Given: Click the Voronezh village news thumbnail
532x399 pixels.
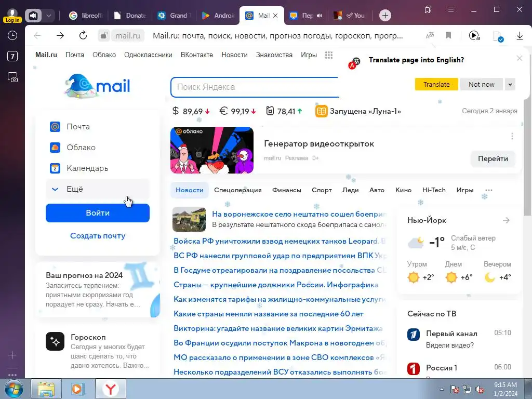Looking at the screenshot, I should tap(189, 220).
